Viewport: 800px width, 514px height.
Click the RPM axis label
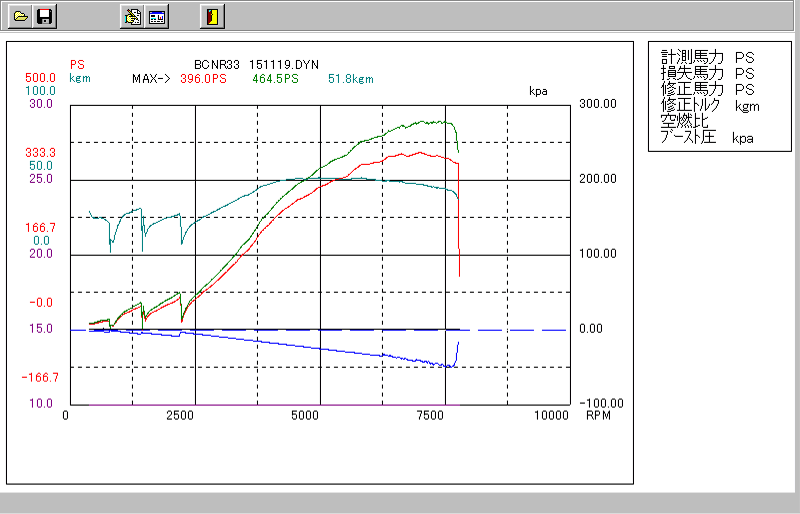tap(597, 415)
